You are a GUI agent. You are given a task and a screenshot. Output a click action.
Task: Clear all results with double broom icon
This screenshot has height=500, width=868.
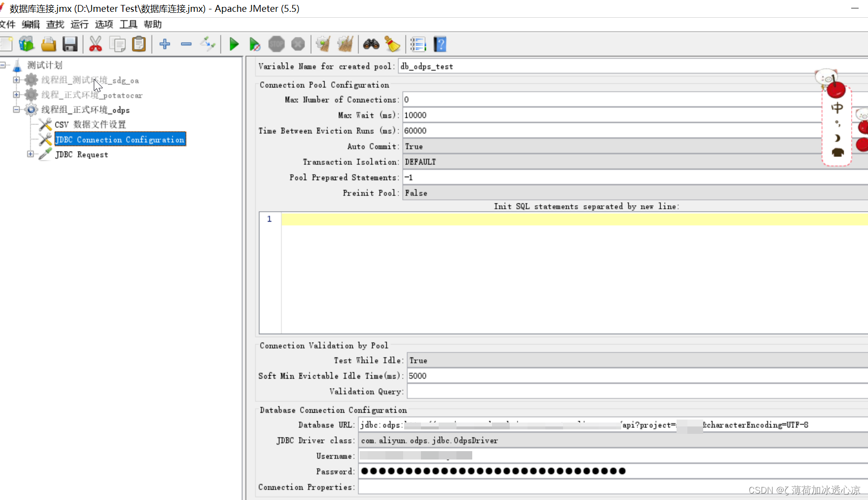345,44
